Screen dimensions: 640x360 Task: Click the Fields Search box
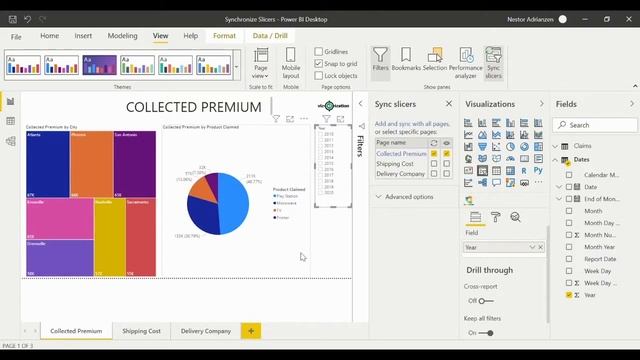click(595, 125)
